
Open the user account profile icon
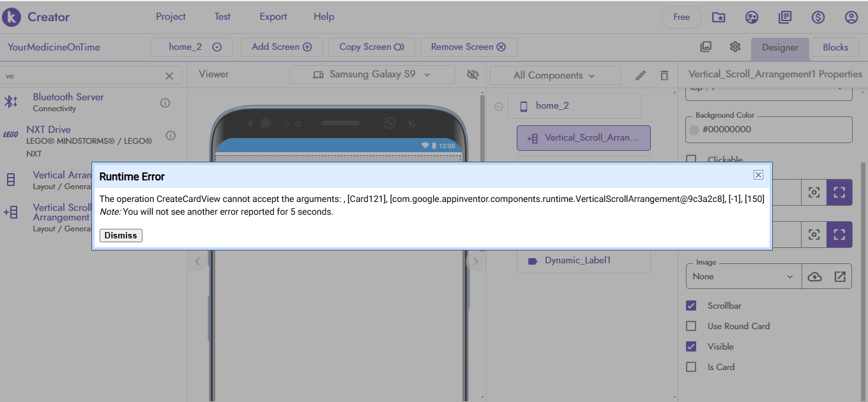pyautogui.click(x=851, y=17)
